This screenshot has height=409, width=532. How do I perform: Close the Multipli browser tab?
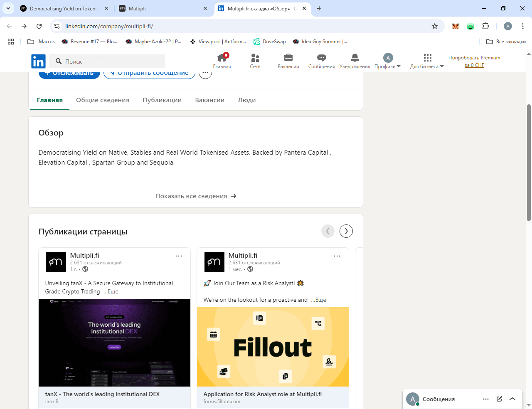click(205, 8)
